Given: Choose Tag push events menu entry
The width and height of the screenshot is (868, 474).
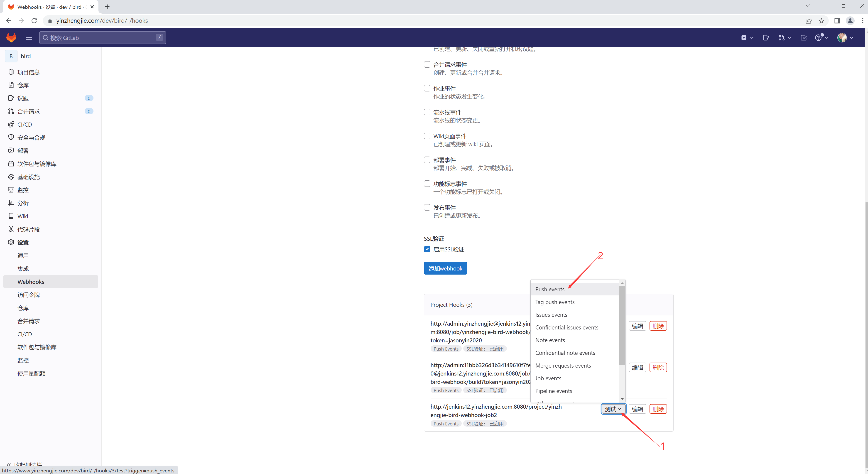Looking at the screenshot, I should [x=555, y=302].
